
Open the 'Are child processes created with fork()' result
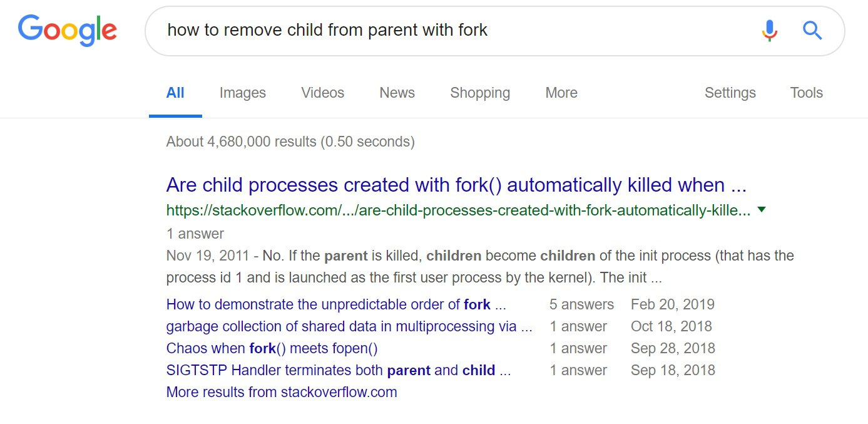click(456, 185)
